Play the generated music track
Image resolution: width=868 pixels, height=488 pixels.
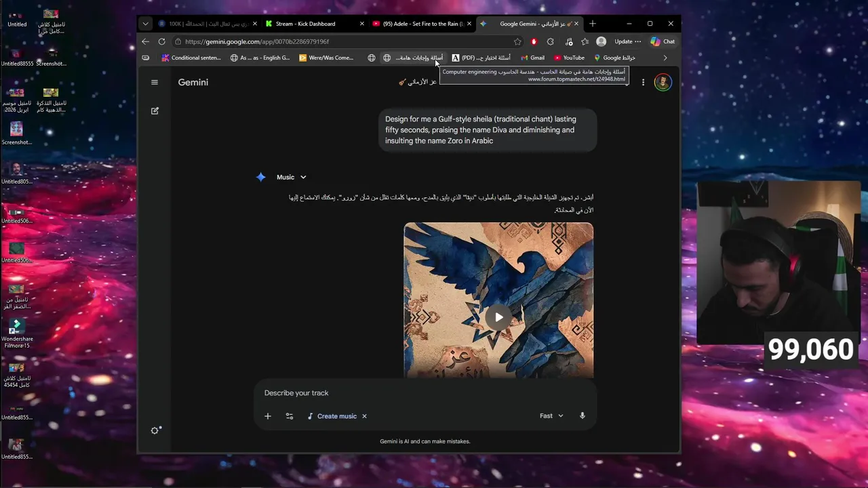click(498, 317)
